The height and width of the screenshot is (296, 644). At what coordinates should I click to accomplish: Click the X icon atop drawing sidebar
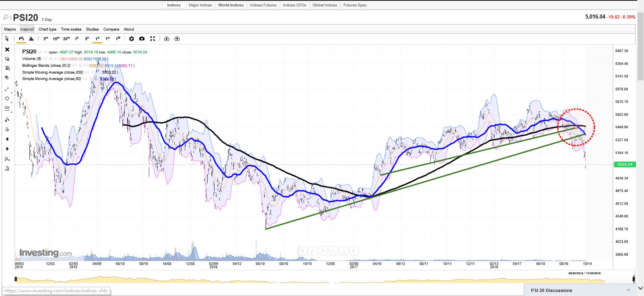coord(7,49)
